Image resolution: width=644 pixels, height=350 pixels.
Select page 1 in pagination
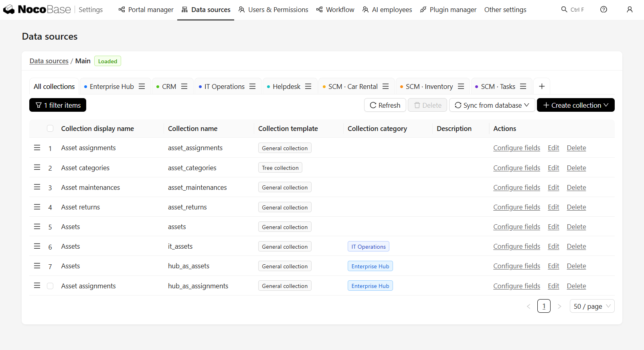click(x=544, y=306)
